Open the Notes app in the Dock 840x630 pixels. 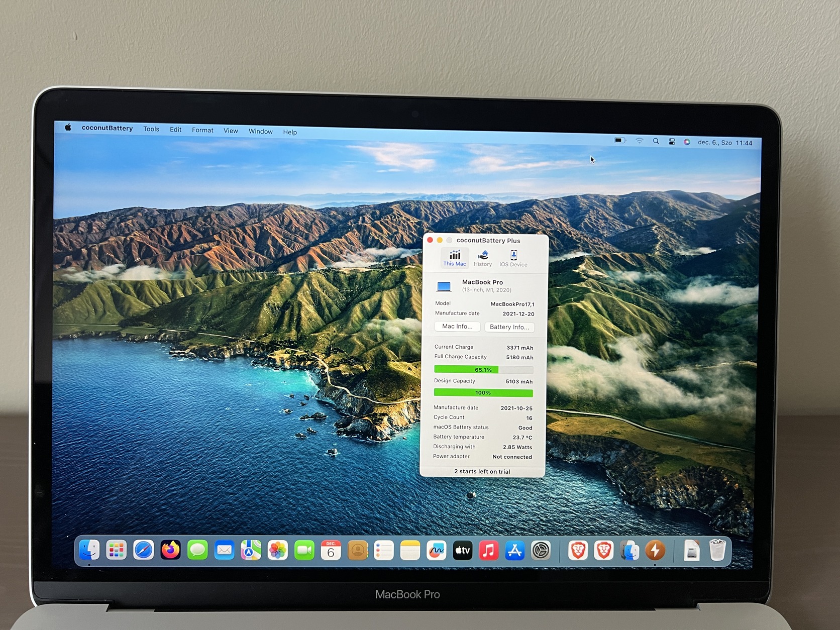click(x=410, y=551)
